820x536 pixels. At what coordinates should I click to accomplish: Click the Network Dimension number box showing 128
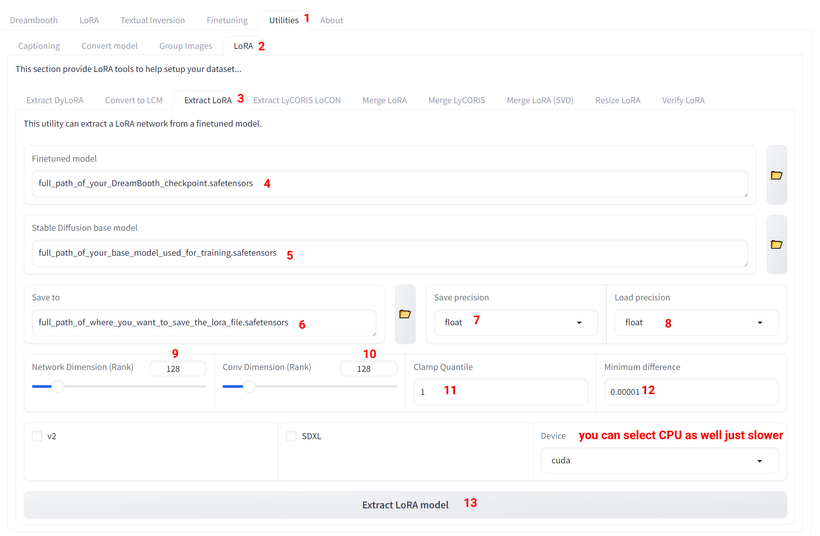pos(178,369)
